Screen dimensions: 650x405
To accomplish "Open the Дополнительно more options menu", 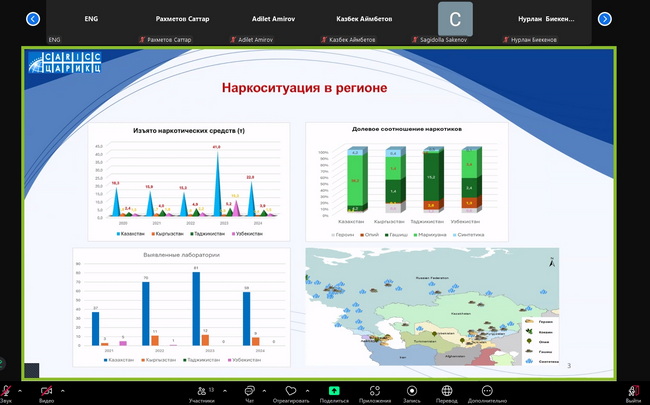I will point(487,391).
